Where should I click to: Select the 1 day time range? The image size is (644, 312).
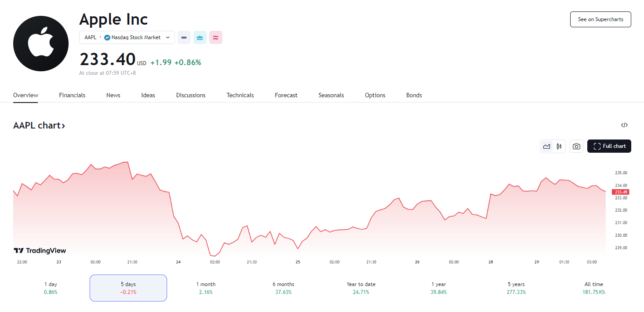pyautogui.click(x=51, y=288)
